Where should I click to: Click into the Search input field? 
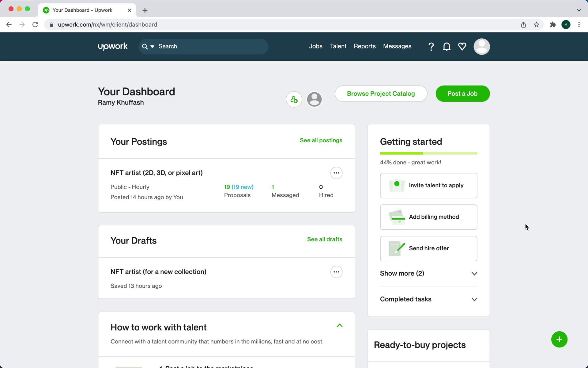211,47
